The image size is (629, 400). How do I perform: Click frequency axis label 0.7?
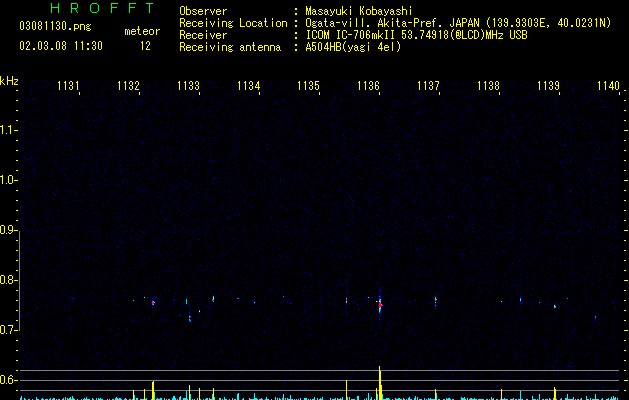click(x=8, y=330)
